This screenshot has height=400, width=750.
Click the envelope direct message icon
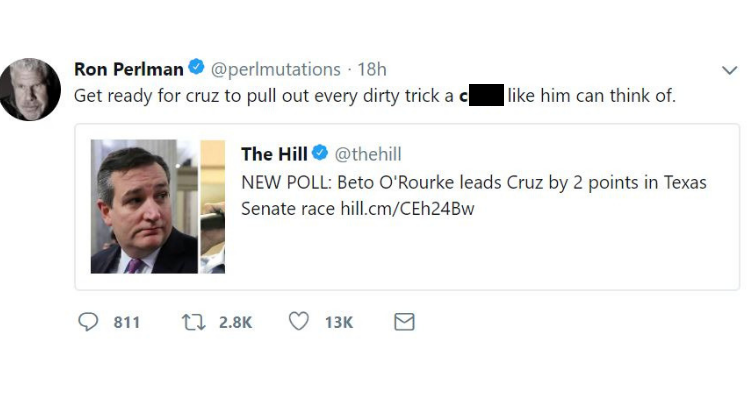[404, 322]
